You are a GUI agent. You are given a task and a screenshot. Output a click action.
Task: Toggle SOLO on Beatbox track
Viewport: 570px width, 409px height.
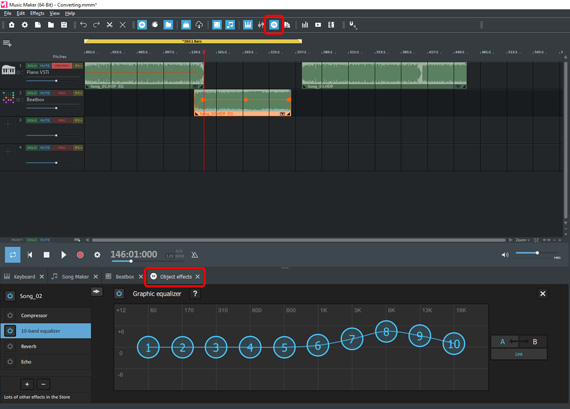[32, 93]
